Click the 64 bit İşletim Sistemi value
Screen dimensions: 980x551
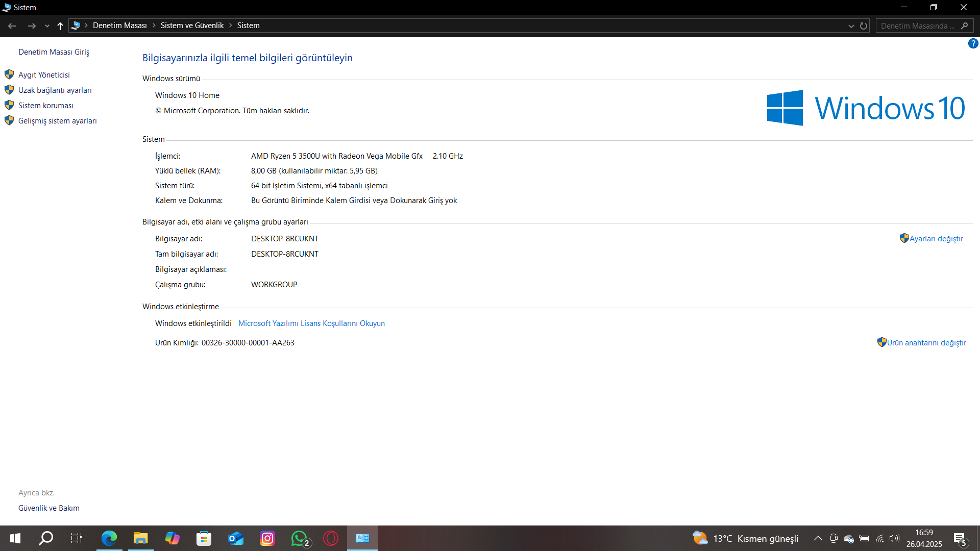point(320,186)
